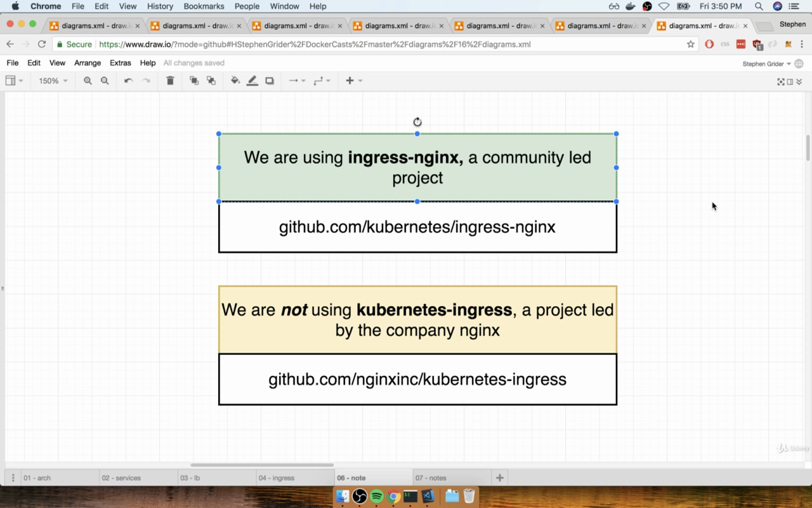Switch to 07 - notes page

(x=452, y=478)
